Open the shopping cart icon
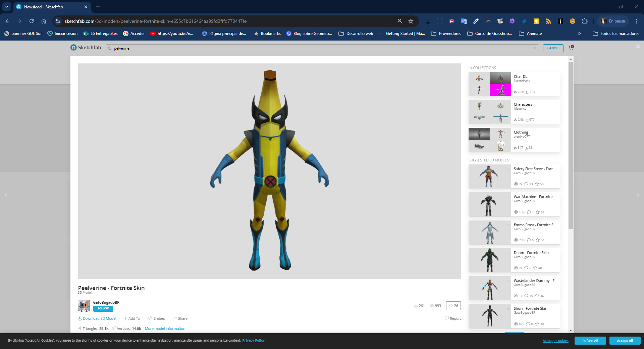 pyautogui.click(x=571, y=48)
